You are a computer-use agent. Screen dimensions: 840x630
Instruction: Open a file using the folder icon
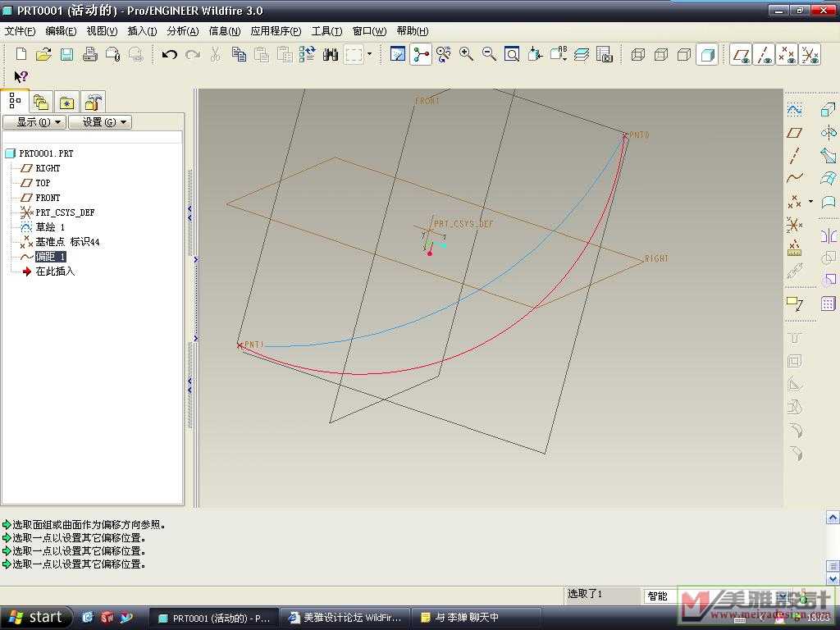tap(43, 54)
